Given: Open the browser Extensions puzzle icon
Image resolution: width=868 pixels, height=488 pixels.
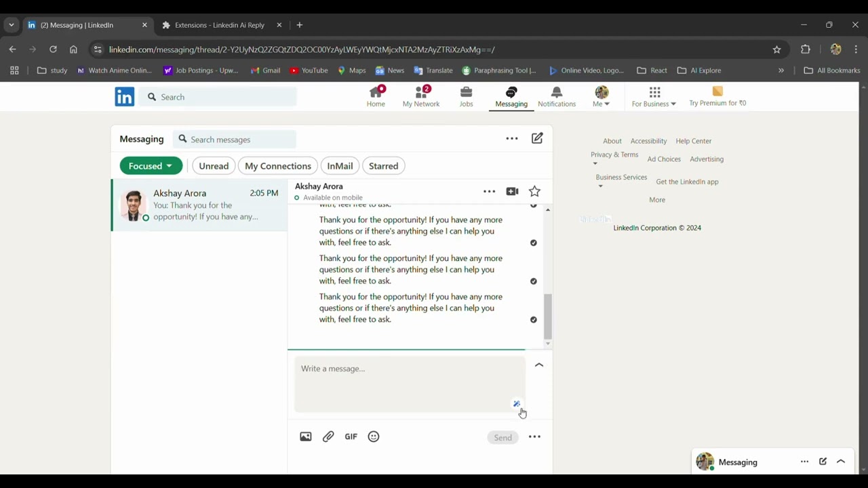Looking at the screenshot, I should pyautogui.click(x=806, y=49).
